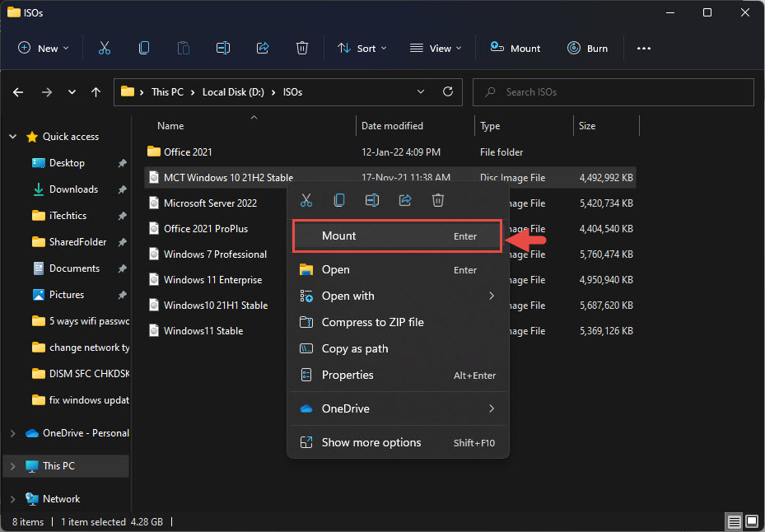The image size is (765, 532).
Task: Choose Copy as path
Action: tap(398, 348)
